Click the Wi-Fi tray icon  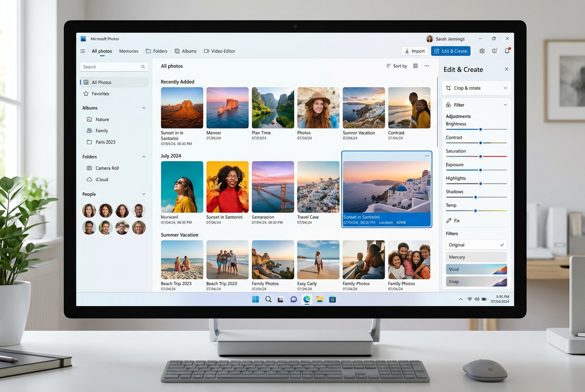click(x=469, y=300)
